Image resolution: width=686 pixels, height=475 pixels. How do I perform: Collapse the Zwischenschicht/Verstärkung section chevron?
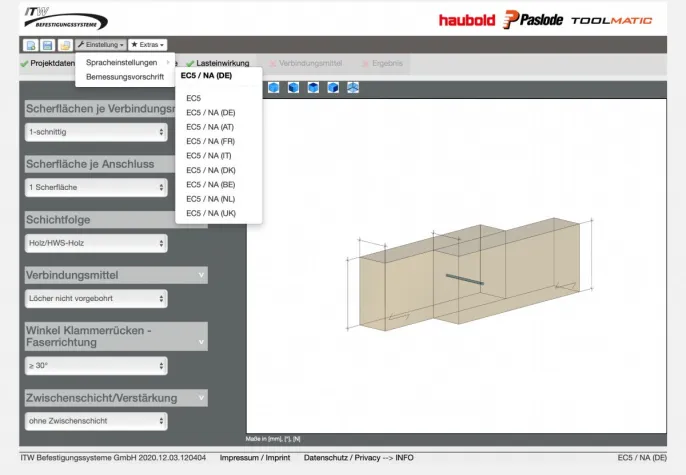pyautogui.click(x=201, y=398)
